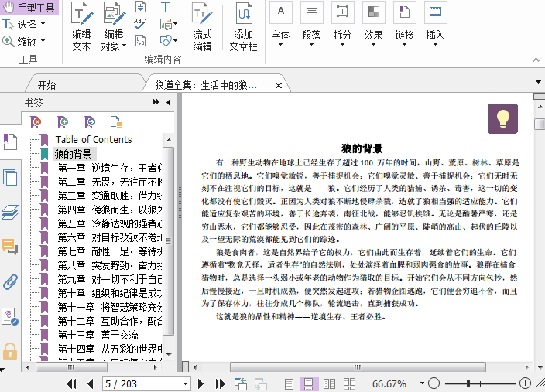Jump to the first page
This screenshot has width=545, height=392.
[x=72, y=383]
